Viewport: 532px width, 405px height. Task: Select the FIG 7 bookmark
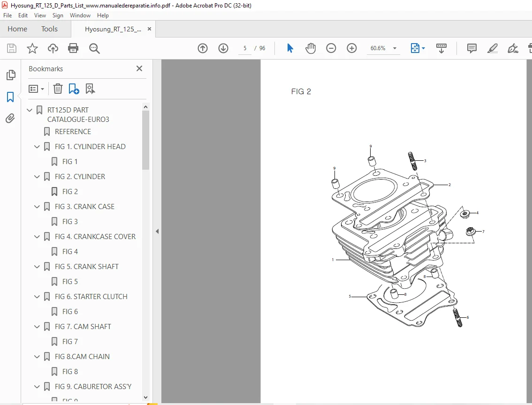click(70, 342)
